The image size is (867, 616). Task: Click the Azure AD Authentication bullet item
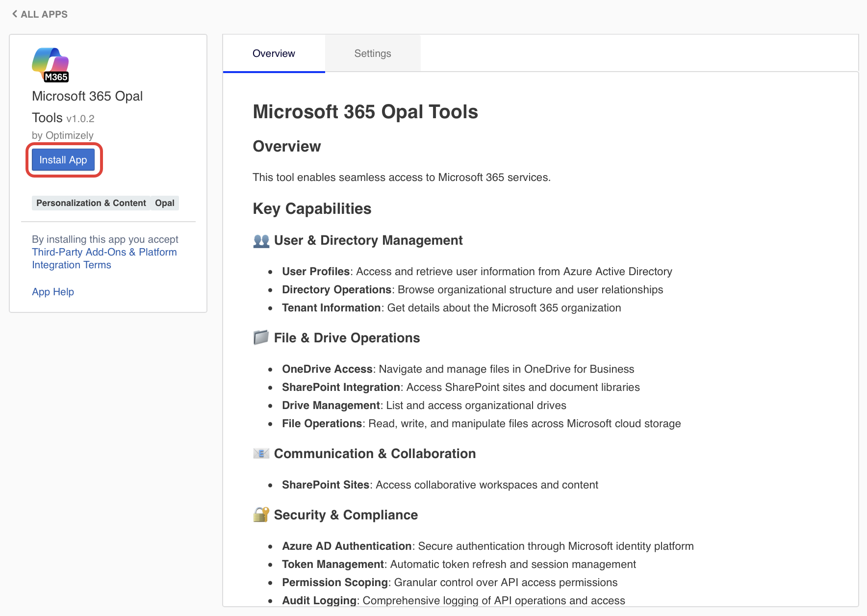487,546
